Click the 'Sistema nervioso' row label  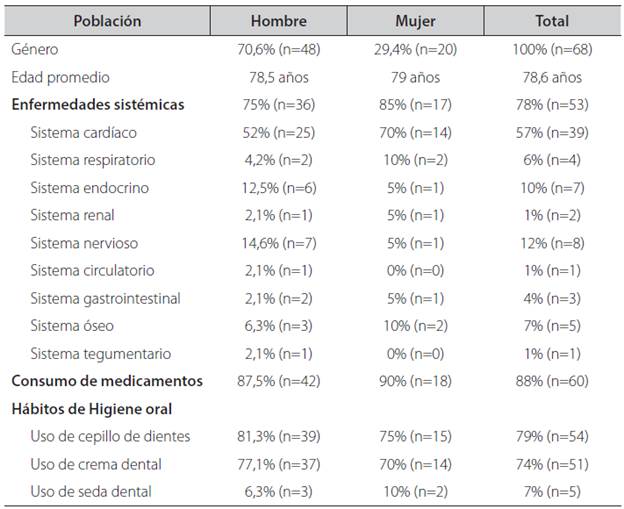tap(84, 242)
